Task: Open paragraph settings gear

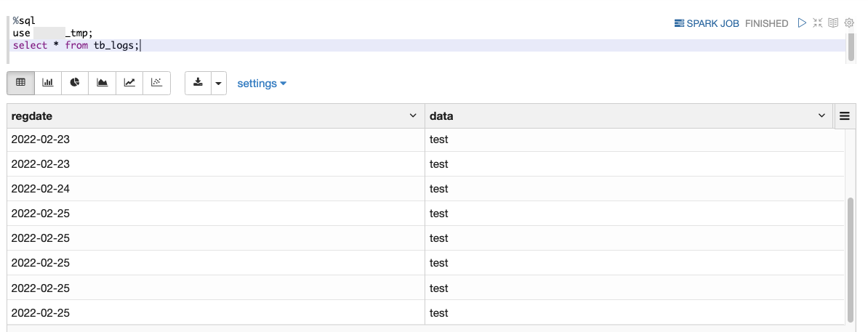Action: 848,23
